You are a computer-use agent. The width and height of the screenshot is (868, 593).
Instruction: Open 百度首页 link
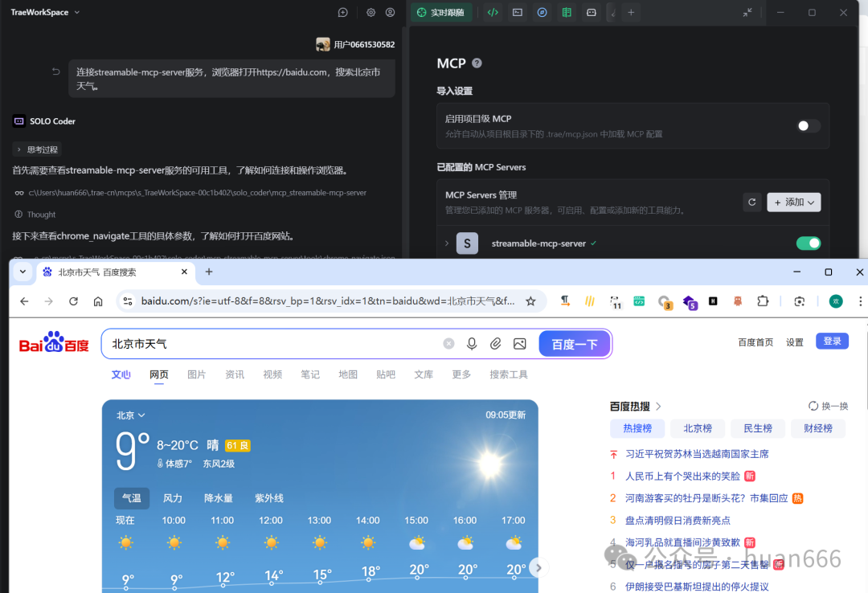click(x=755, y=342)
